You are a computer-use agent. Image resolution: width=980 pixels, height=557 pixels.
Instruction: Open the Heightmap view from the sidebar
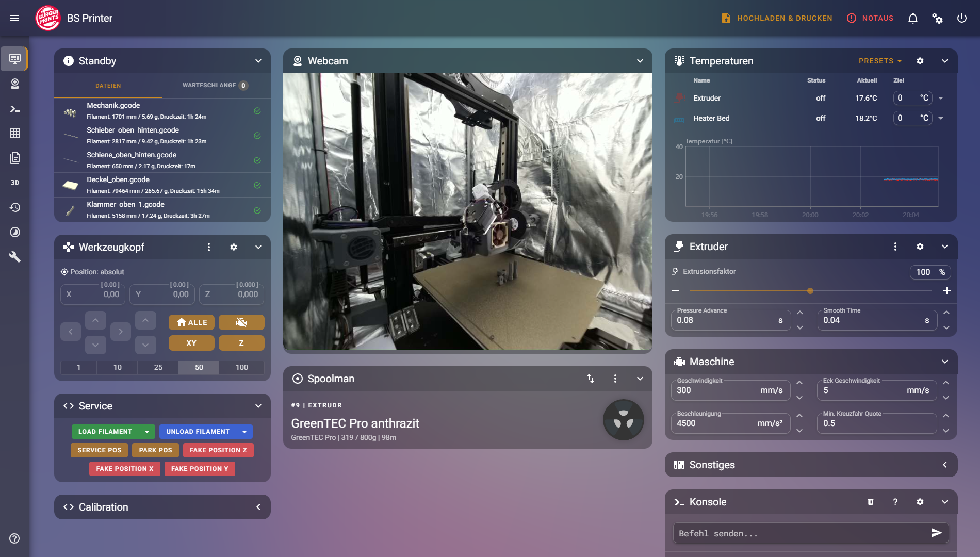click(x=15, y=133)
